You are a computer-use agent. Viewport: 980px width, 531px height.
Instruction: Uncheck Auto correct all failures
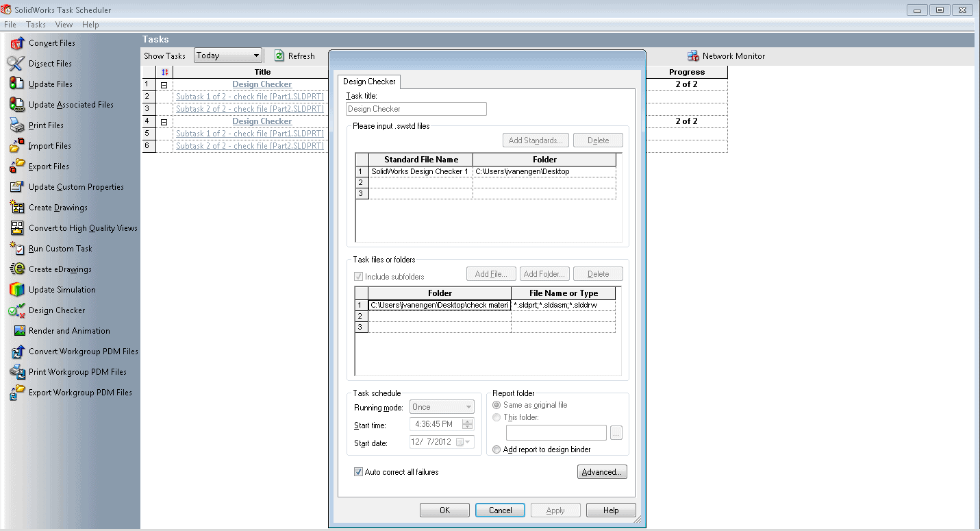tap(358, 472)
